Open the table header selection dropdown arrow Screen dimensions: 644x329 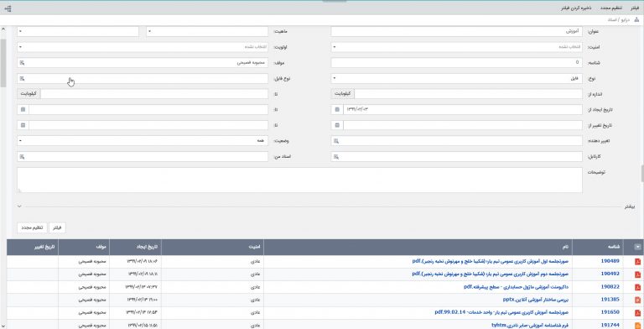(637, 247)
